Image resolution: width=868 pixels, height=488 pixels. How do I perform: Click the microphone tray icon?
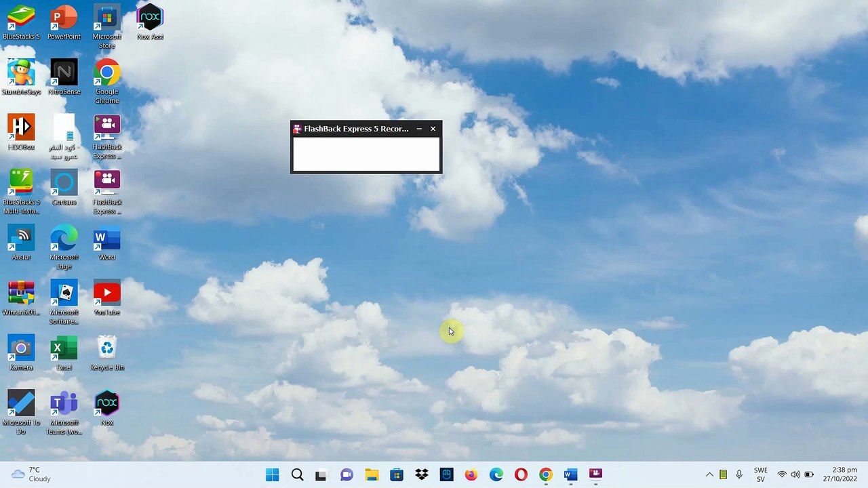click(x=739, y=474)
